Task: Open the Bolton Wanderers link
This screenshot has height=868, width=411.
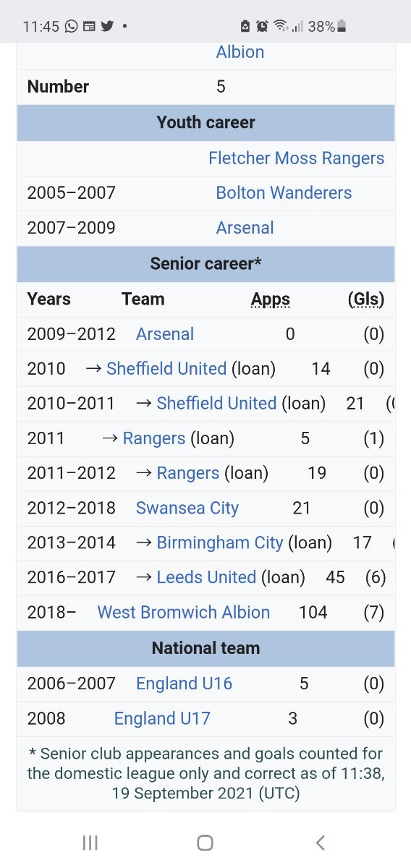Action: pos(284,192)
